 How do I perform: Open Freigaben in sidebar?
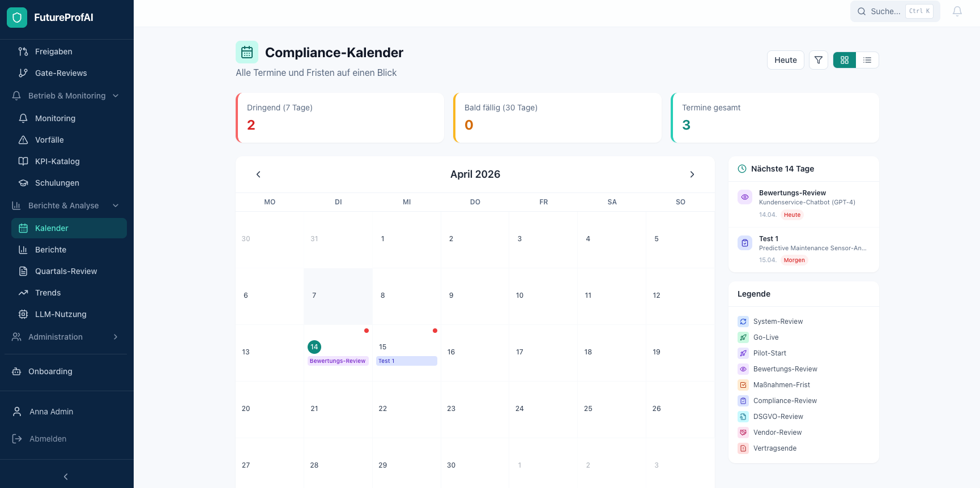[69, 52]
